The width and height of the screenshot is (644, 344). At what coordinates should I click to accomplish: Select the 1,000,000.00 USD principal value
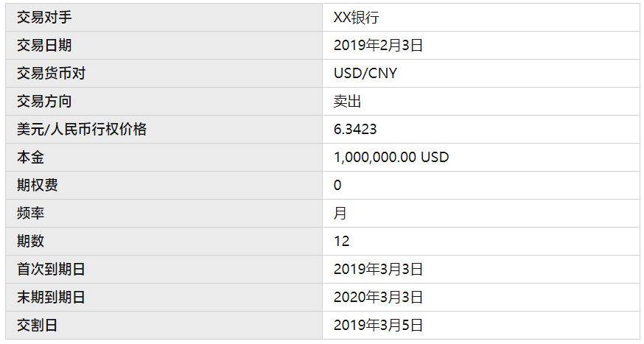(391, 157)
